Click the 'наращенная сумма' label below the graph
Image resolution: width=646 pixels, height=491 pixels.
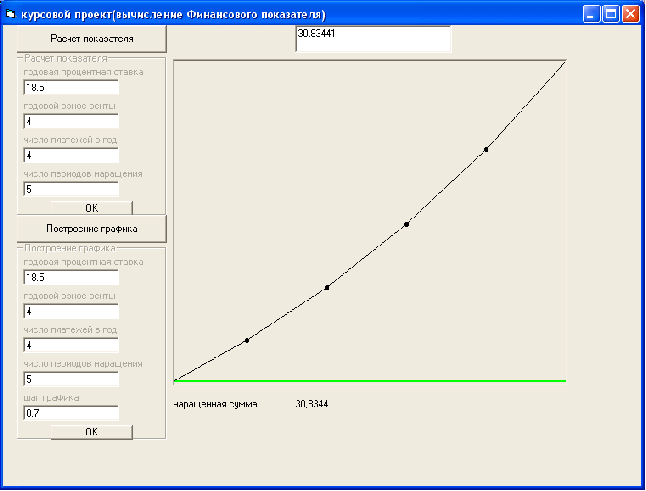coord(215,404)
